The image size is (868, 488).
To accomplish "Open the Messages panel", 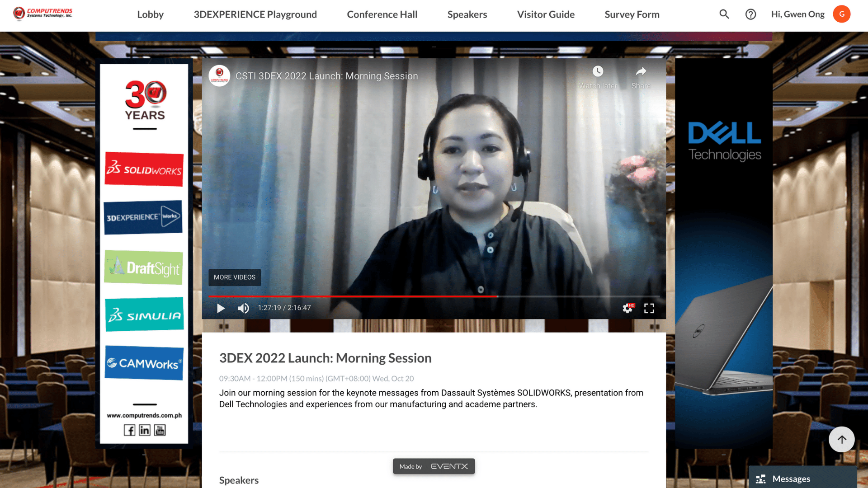I will [802, 478].
